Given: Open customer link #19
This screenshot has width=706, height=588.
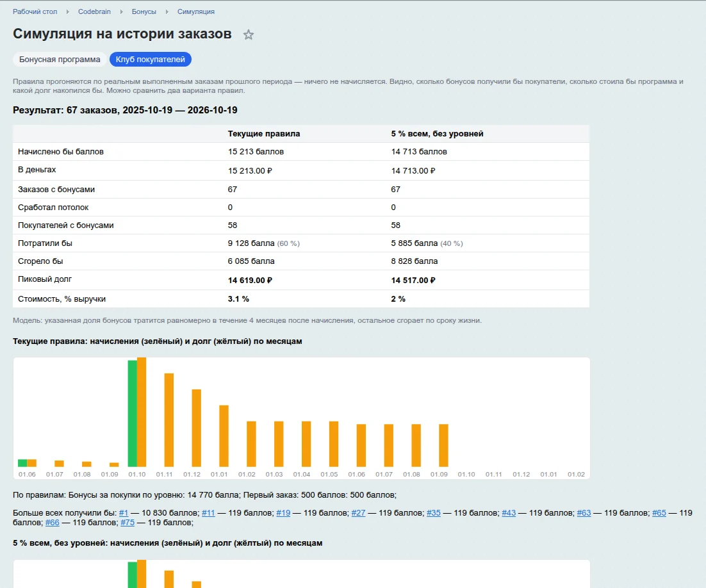Looking at the screenshot, I should (283, 513).
